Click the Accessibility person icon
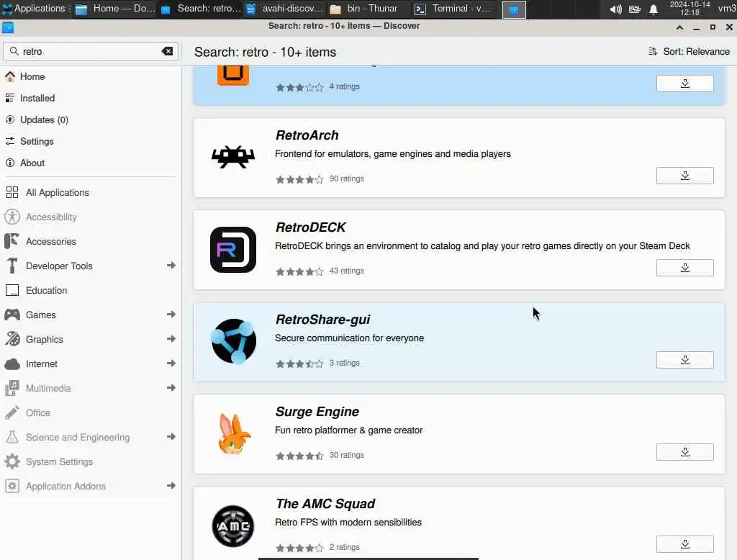Screen dimensions: 737x560 click(x=12, y=217)
